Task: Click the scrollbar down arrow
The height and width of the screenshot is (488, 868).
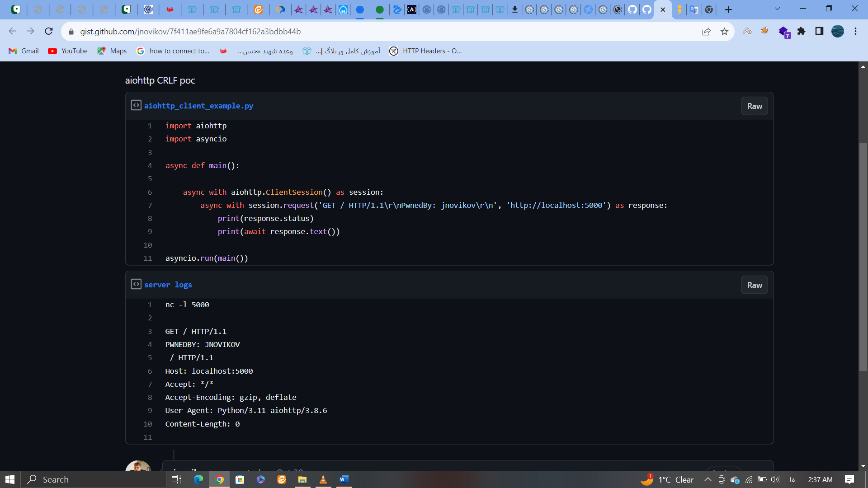Action: point(863,466)
